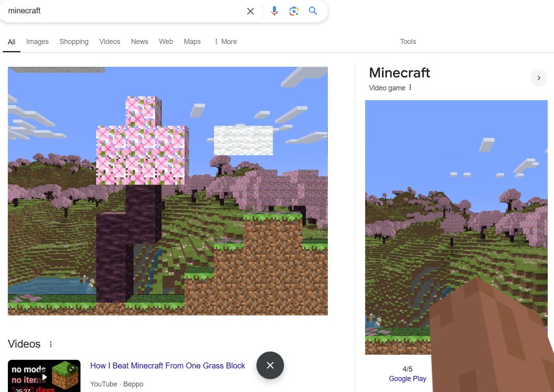The image size is (554, 392).
Task: Open the Videos section options menu
Action: [51, 344]
